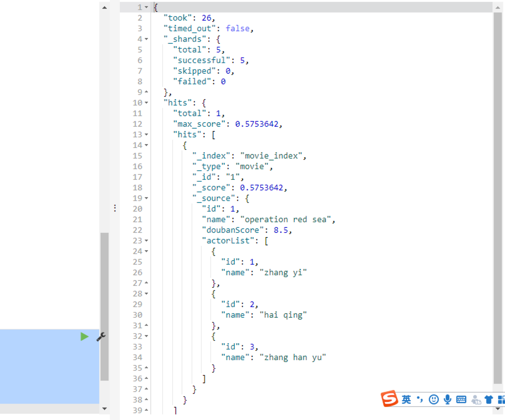Click the Sogou input method logo
The width and height of the screenshot is (505, 420).
[389, 399]
